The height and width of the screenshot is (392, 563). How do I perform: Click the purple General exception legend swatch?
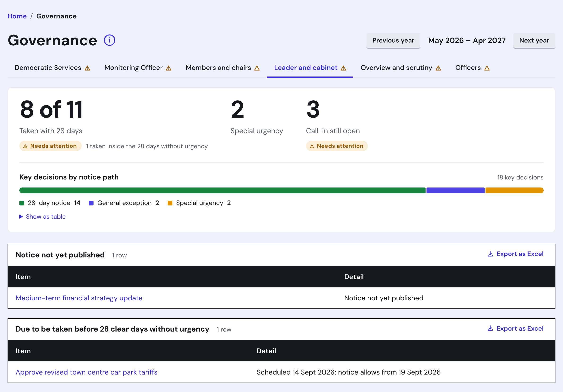point(91,203)
